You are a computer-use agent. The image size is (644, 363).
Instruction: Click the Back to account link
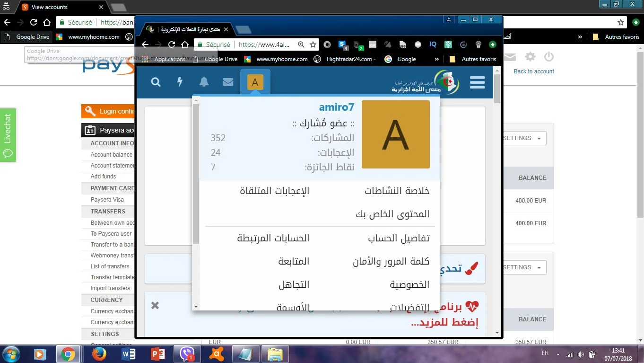click(533, 71)
